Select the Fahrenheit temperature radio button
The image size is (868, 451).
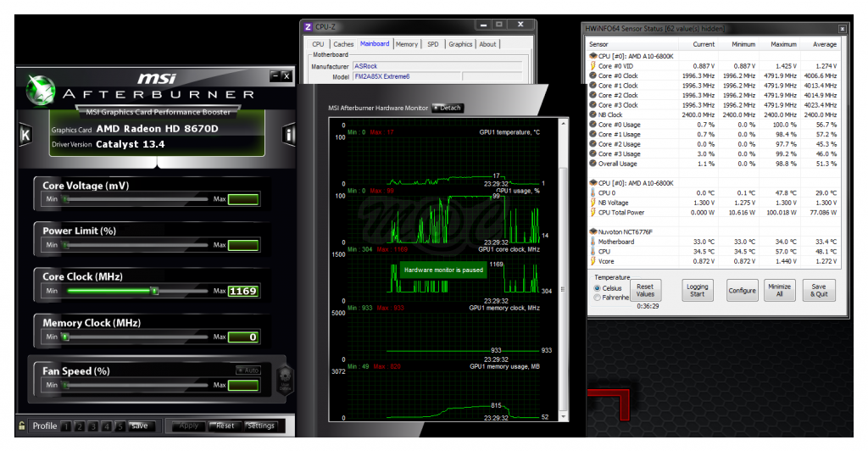click(598, 298)
